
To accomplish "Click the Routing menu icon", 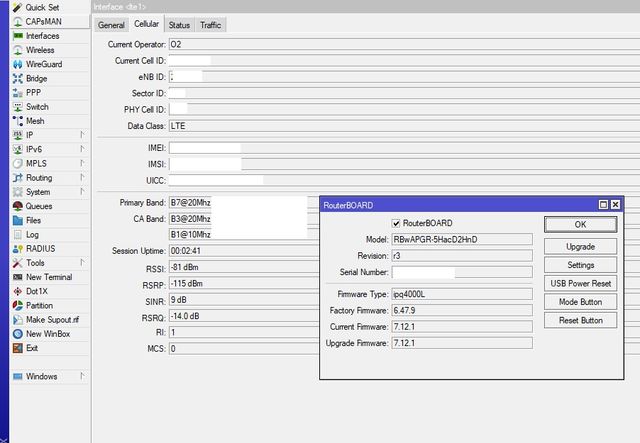I will pyautogui.click(x=18, y=178).
